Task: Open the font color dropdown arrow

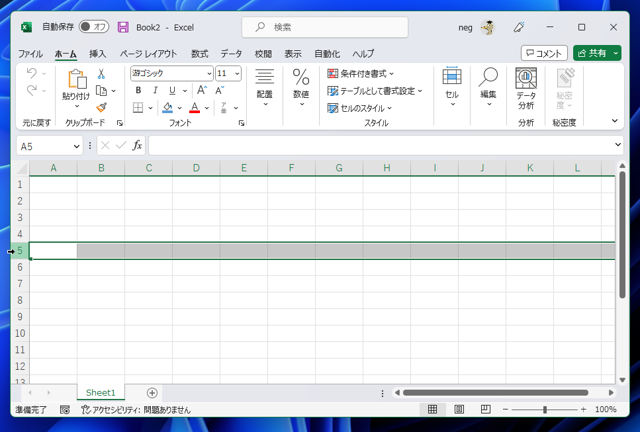Action: (207, 108)
